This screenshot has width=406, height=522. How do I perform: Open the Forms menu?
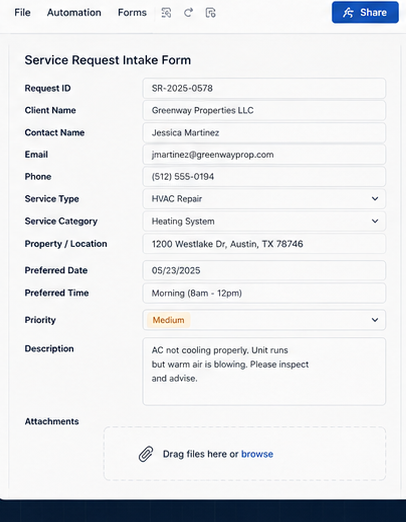pos(132,13)
